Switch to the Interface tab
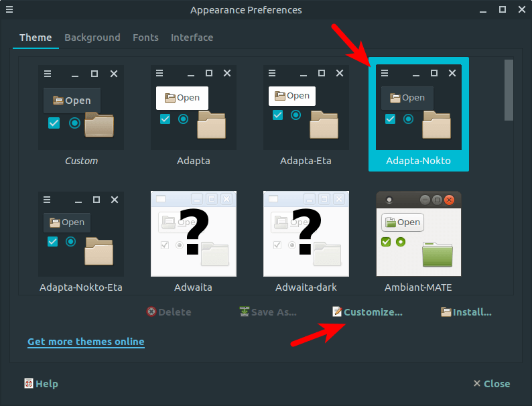Screen dimensions: 532x406 (x=192, y=38)
